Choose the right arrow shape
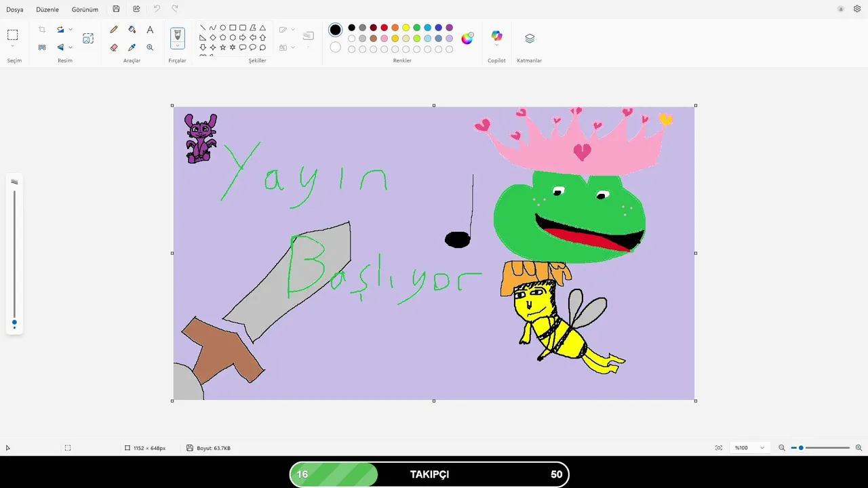This screenshot has width=868, height=488. point(243,38)
